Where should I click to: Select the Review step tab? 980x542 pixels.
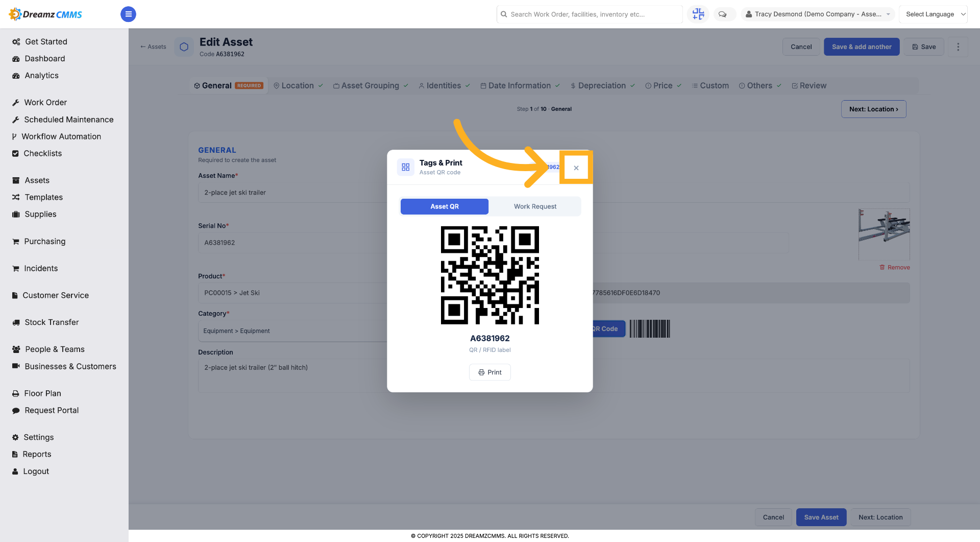pyautogui.click(x=809, y=85)
